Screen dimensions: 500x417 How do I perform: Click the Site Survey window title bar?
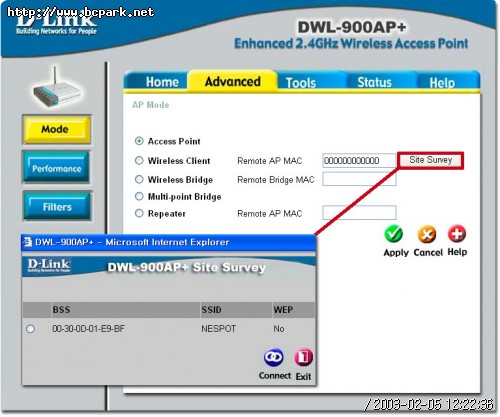pos(168,242)
